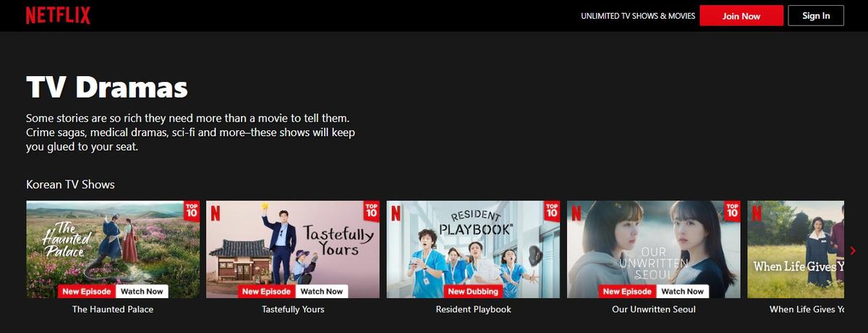Click New Episode badge on Tastefully Yours
868x333 pixels.
[x=266, y=292]
